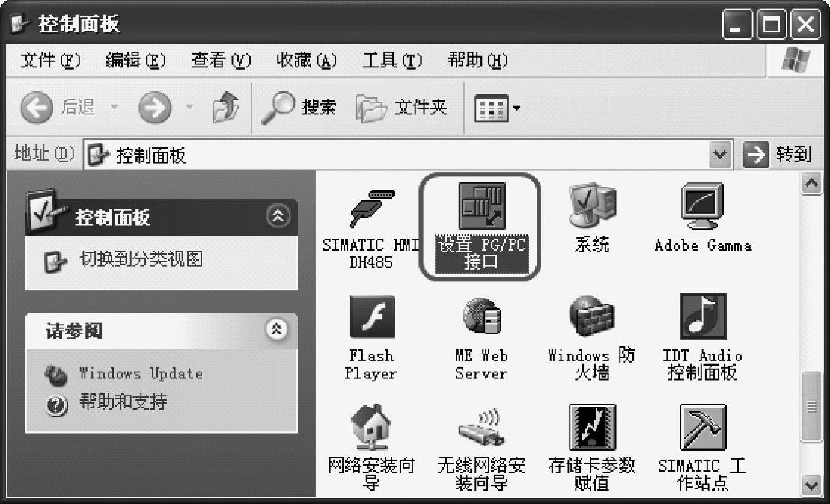This screenshot has height=504, width=830.
Task: Click the control panel icon in address bar
Action: (x=99, y=155)
